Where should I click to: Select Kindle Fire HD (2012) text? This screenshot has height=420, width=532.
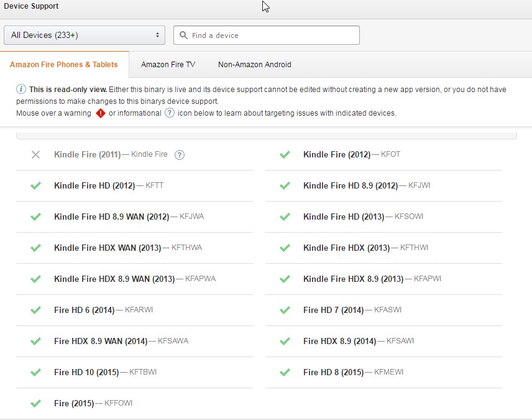pos(94,186)
